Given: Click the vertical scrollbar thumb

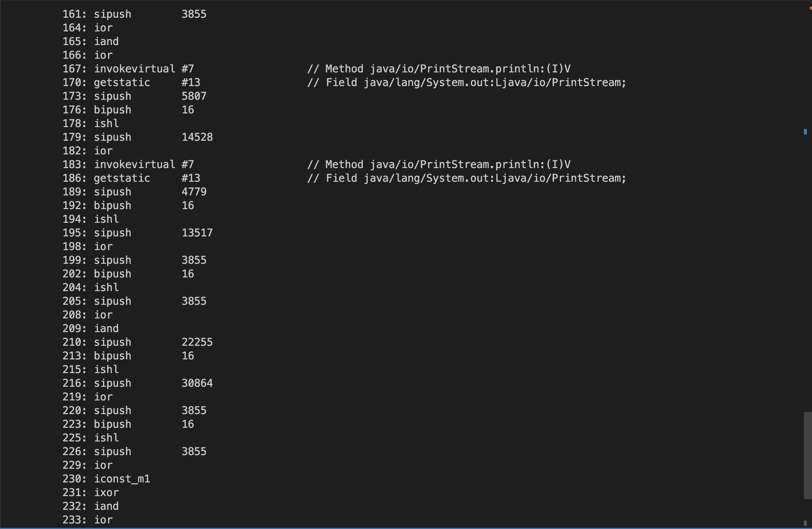Looking at the screenshot, I should tap(808, 455).
